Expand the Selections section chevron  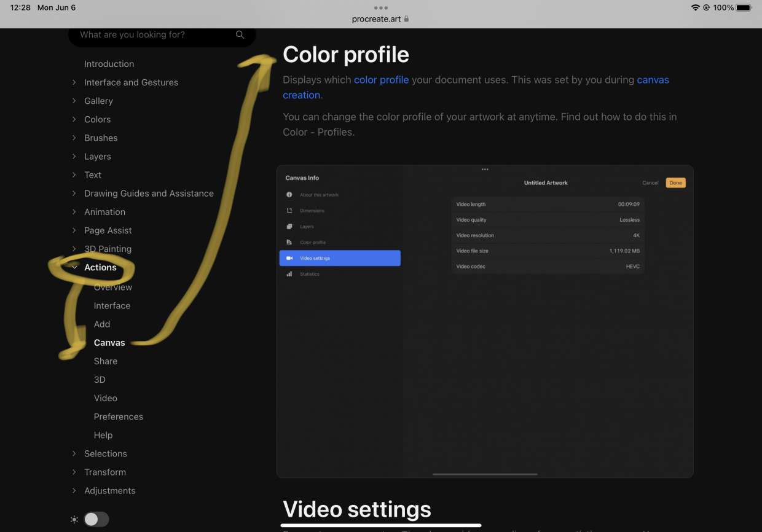click(x=74, y=453)
